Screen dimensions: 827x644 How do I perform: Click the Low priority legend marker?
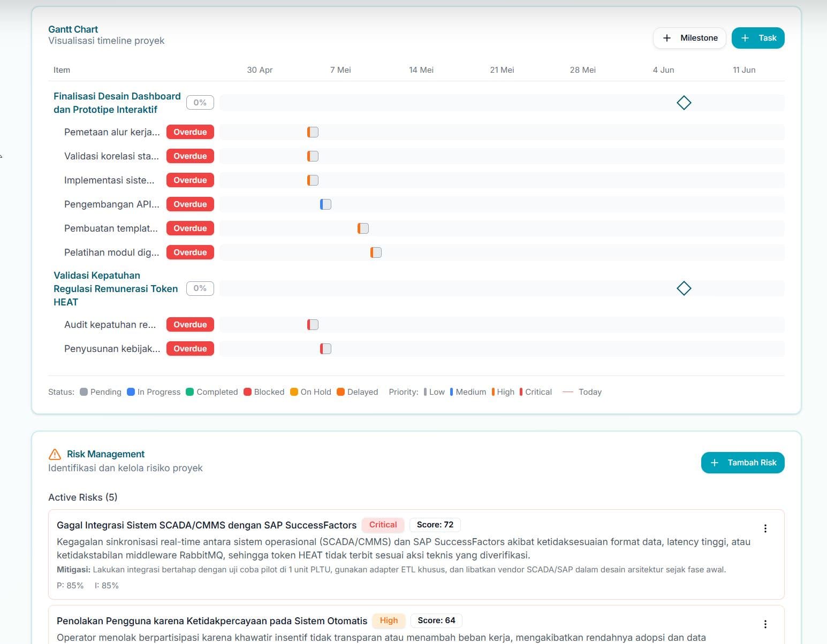pyautogui.click(x=425, y=392)
